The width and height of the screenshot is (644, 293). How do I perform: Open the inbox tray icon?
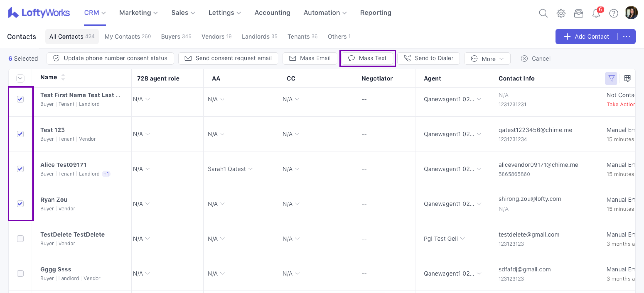point(578,13)
